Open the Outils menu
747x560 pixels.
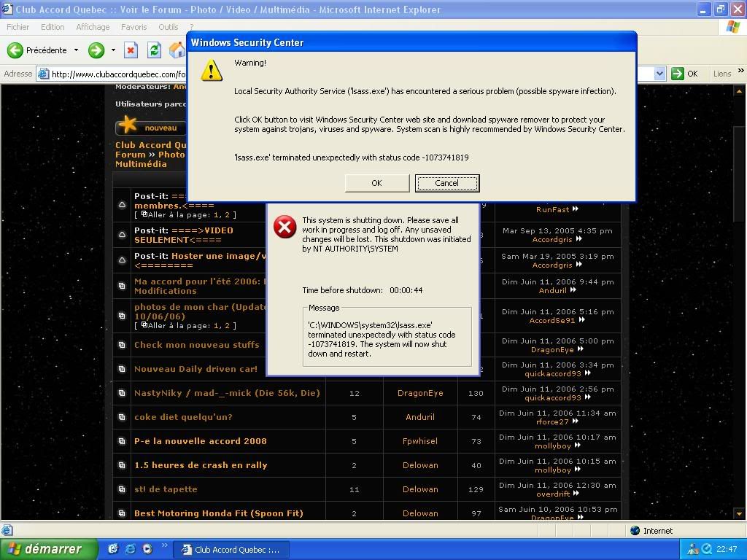(x=169, y=27)
